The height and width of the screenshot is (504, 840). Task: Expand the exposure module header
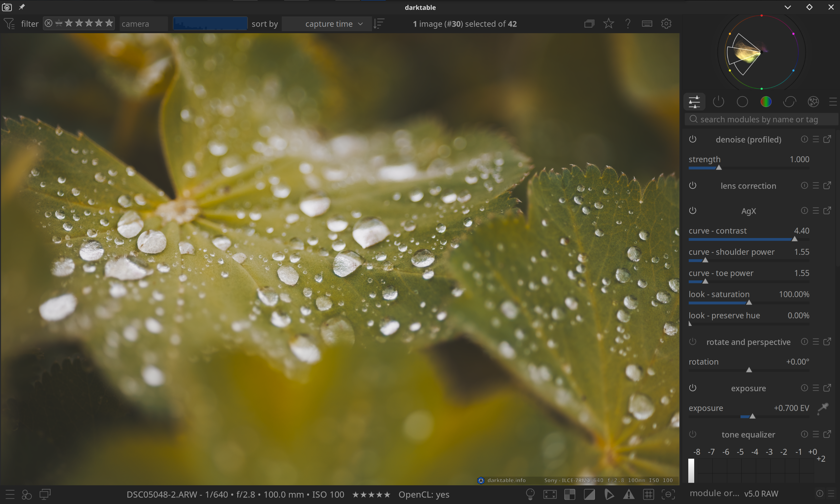(748, 388)
